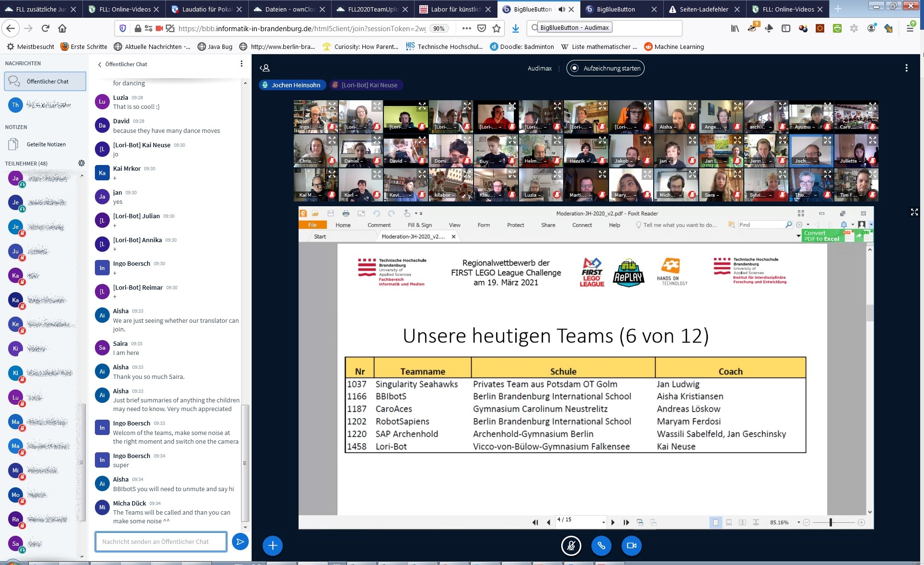Open participants settings gear icon

[x=81, y=163]
